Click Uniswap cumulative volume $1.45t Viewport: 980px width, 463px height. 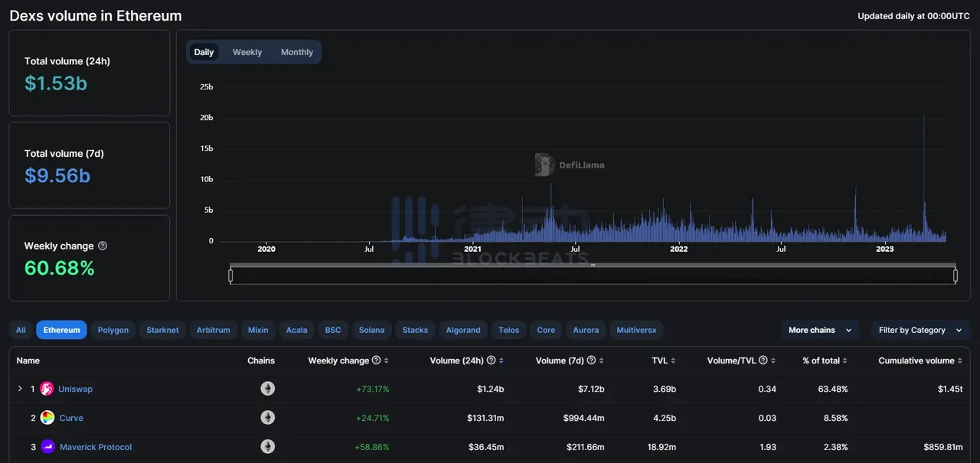coord(950,389)
